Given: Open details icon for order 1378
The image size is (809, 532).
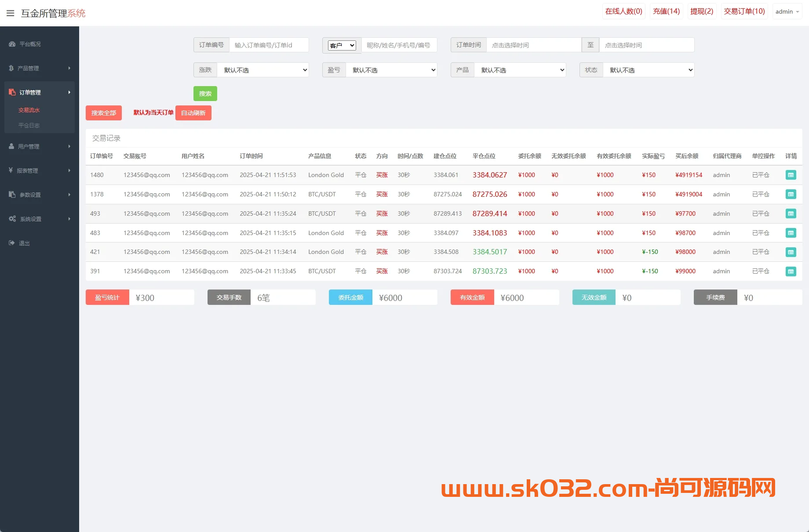Looking at the screenshot, I should pyautogui.click(x=791, y=194).
